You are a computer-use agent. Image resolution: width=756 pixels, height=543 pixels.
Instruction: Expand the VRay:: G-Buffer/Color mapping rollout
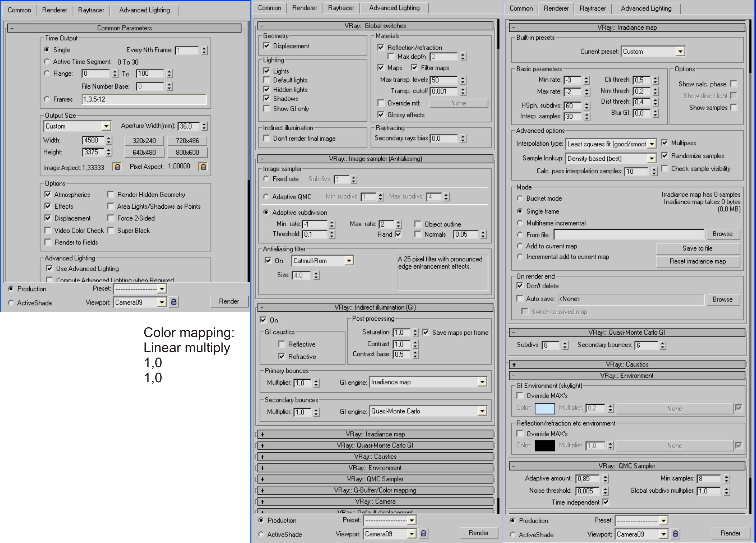click(375, 490)
